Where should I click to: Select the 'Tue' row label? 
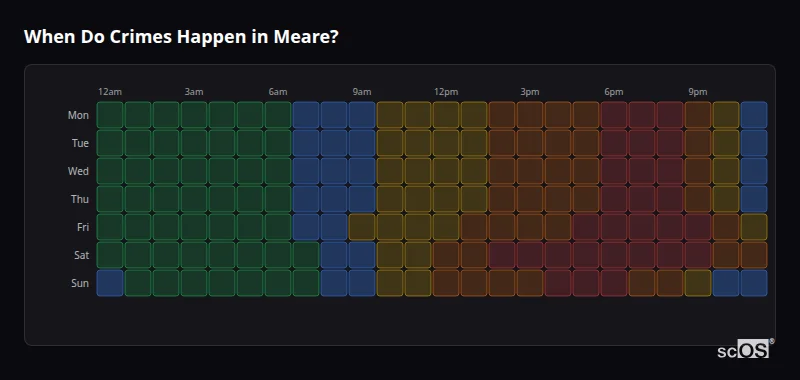(80, 143)
